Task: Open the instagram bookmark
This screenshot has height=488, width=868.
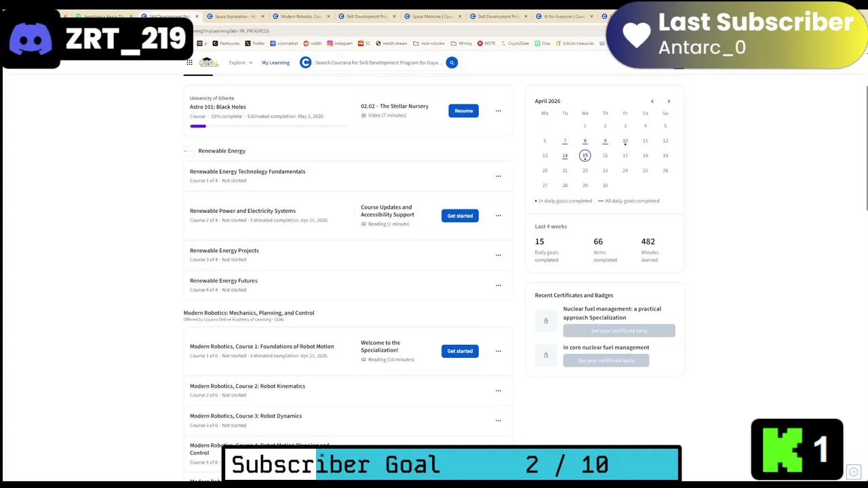Action: [340, 43]
